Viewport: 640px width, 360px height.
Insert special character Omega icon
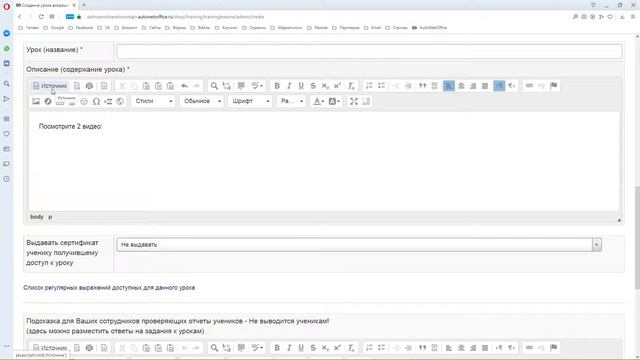[x=96, y=101]
